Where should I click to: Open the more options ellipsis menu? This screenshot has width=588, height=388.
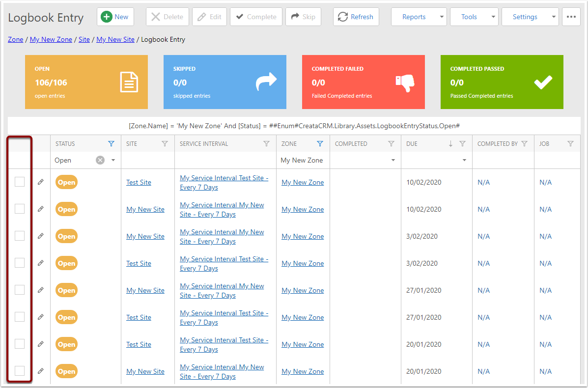tap(571, 17)
